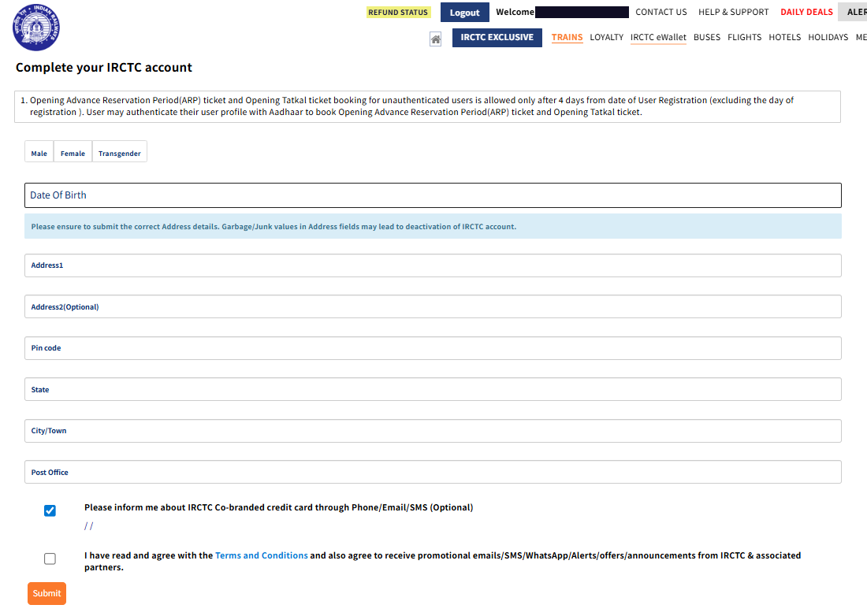The width and height of the screenshot is (867, 616).
Task: Select Transgender gender option
Action: coord(119,153)
